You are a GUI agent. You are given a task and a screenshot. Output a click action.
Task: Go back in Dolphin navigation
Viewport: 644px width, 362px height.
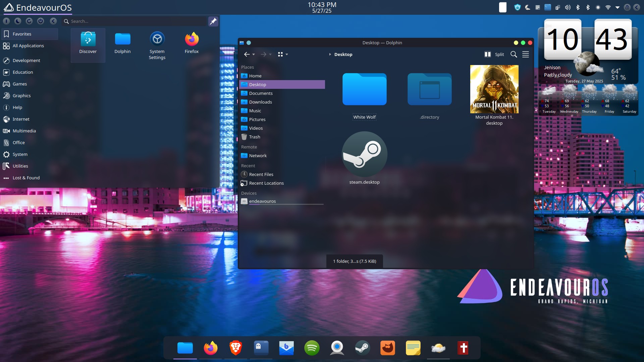tap(247, 54)
